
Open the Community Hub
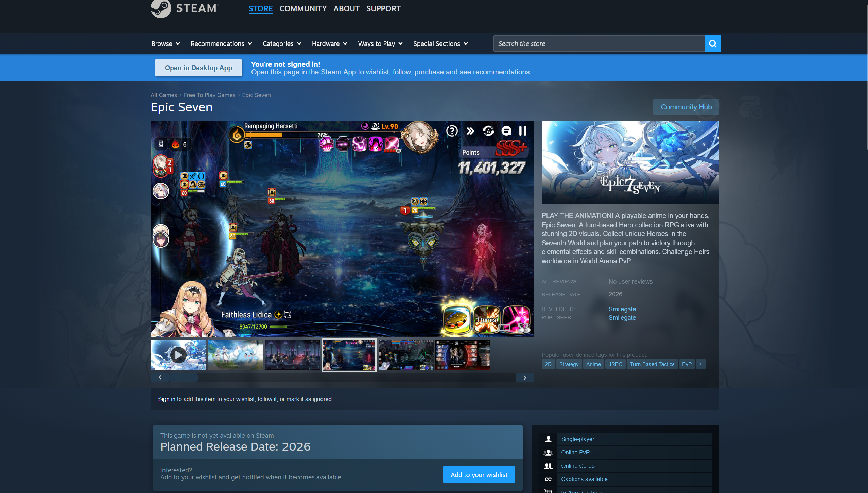click(686, 107)
